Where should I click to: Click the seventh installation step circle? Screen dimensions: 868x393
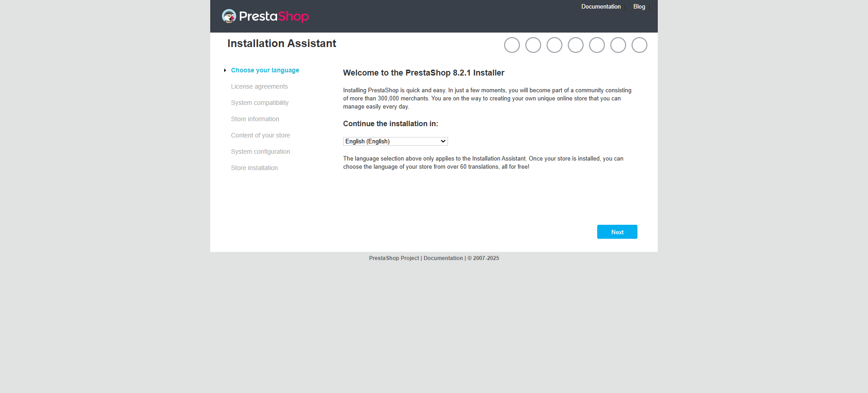click(x=639, y=45)
